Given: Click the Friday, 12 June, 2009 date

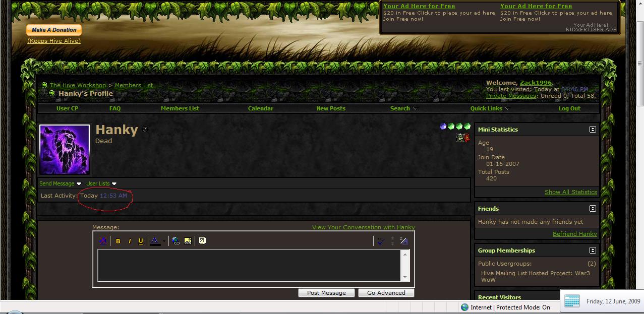Looking at the screenshot, I should click(613, 301).
